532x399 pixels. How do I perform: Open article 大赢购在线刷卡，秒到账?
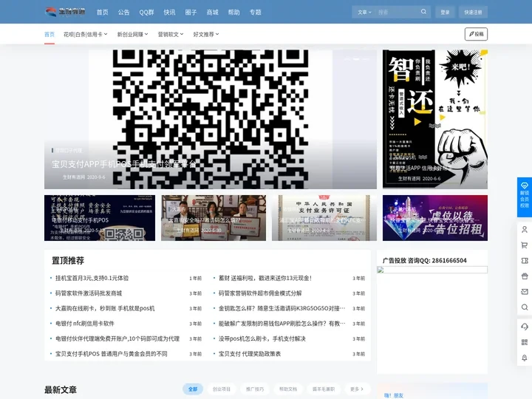[x=105, y=308]
